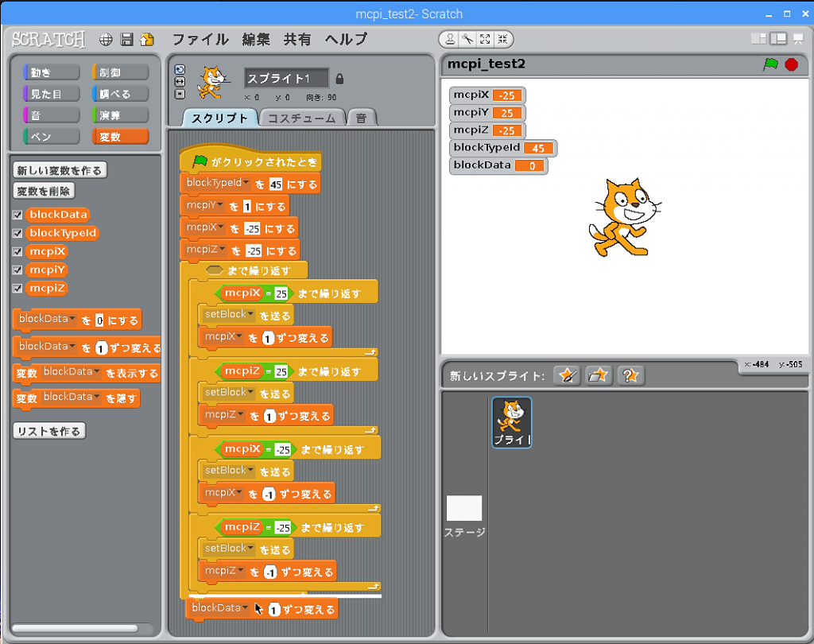Paint a new sprite

coord(566,375)
